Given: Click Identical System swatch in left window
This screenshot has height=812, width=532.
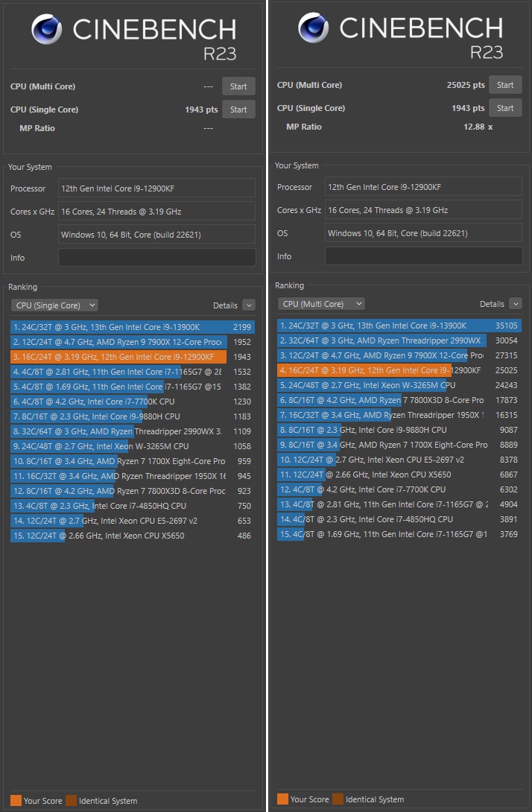Looking at the screenshot, I should [71, 801].
